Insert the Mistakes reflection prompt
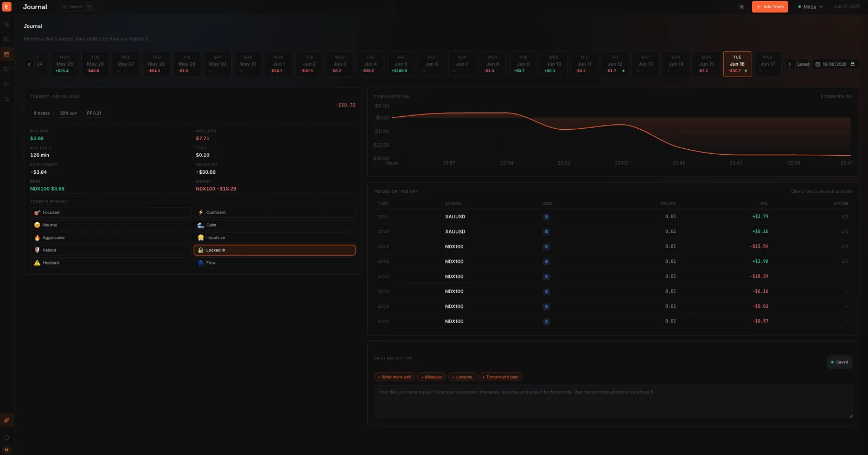 (431, 377)
